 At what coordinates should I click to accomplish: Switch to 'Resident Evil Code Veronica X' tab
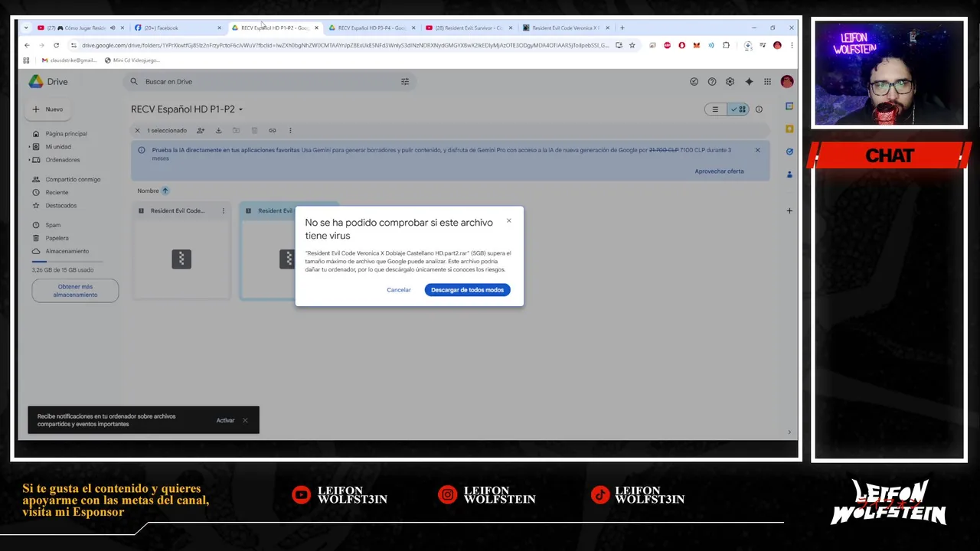coord(565,28)
